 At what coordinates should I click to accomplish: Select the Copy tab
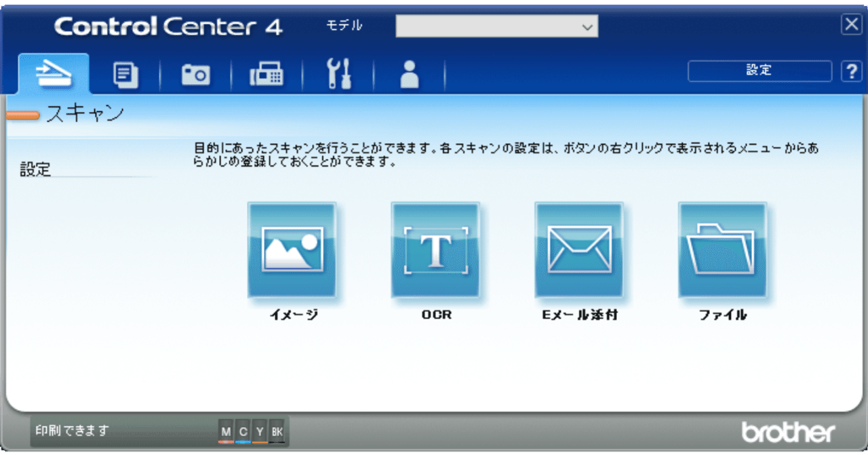125,73
